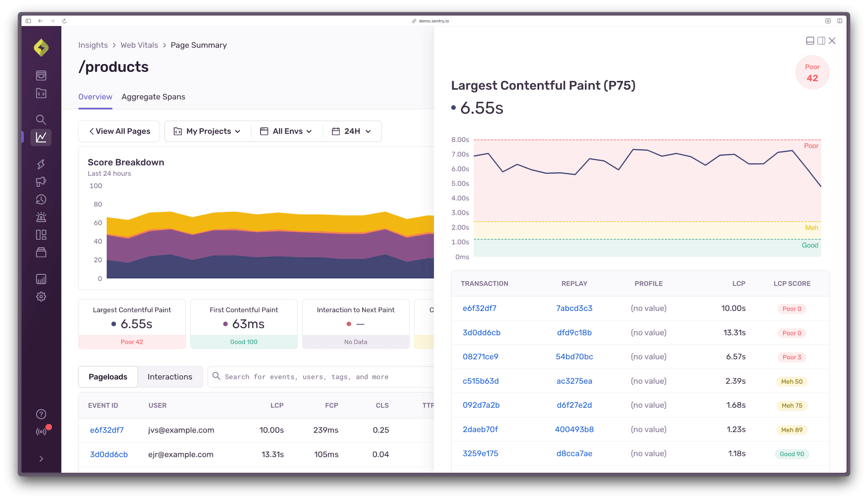Go to Web Vitals breadcrumb
This screenshot has height=500, width=868.
(x=139, y=45)
